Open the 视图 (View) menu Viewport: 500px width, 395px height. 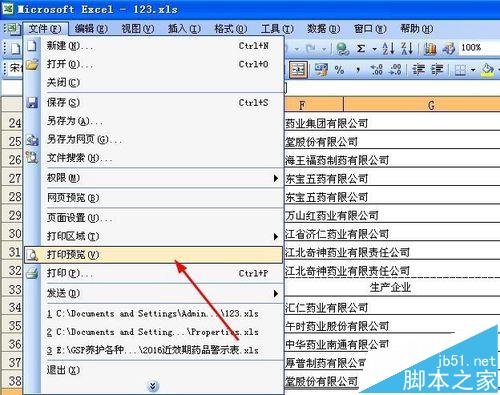[137, 29]
